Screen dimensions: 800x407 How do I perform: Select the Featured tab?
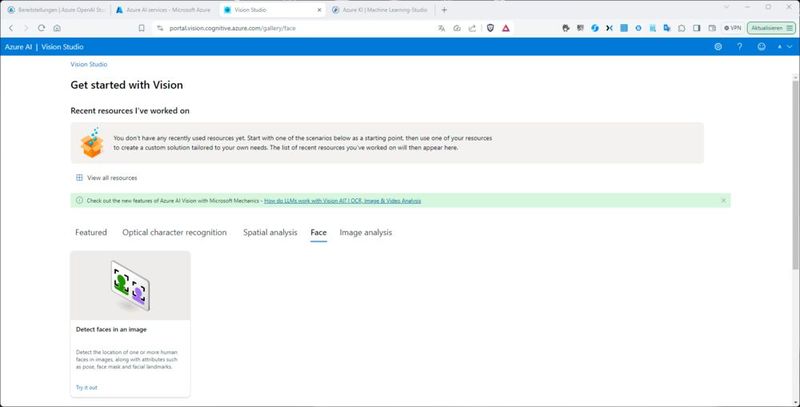(91, 233)
